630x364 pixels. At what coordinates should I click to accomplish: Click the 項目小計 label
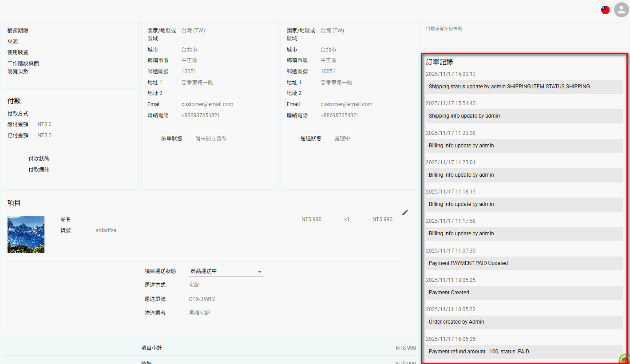tap(151, 348)
